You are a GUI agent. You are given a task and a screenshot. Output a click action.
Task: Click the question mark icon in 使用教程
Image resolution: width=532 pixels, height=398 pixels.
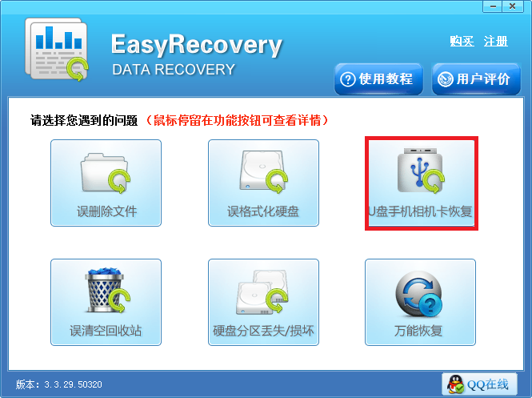coord(348,79)
